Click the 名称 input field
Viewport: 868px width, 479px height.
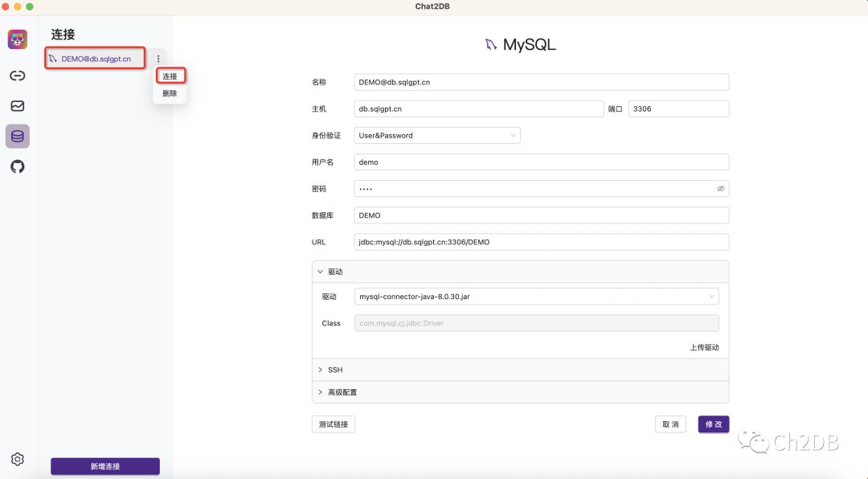(542, 83)
